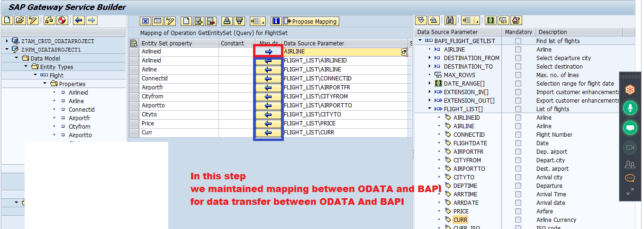Click the AIRLINE data source parameter field

pos(341,52)
